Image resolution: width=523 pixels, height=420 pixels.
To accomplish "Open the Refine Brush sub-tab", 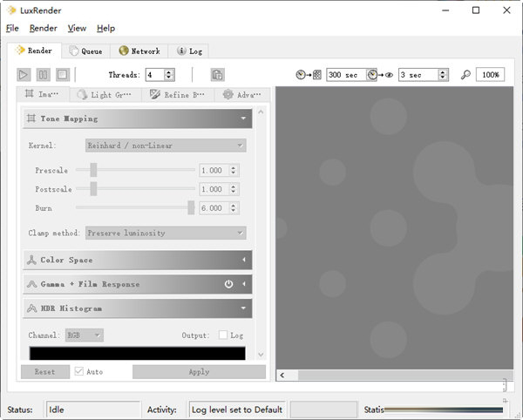I will (x=178, y=95).
